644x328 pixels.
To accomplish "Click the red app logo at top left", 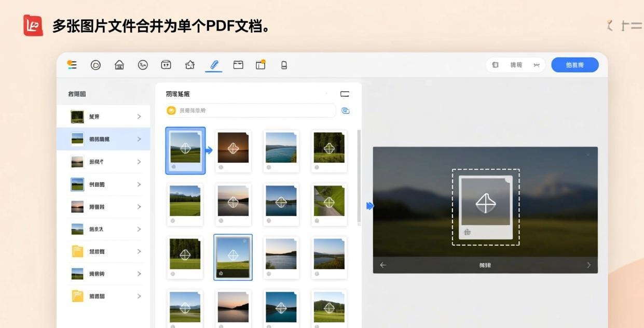I will pos(33,25).
